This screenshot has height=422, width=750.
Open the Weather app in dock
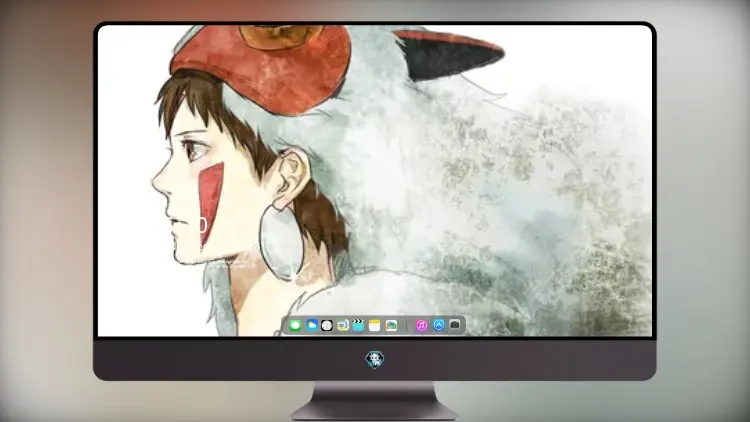point(312,326)
